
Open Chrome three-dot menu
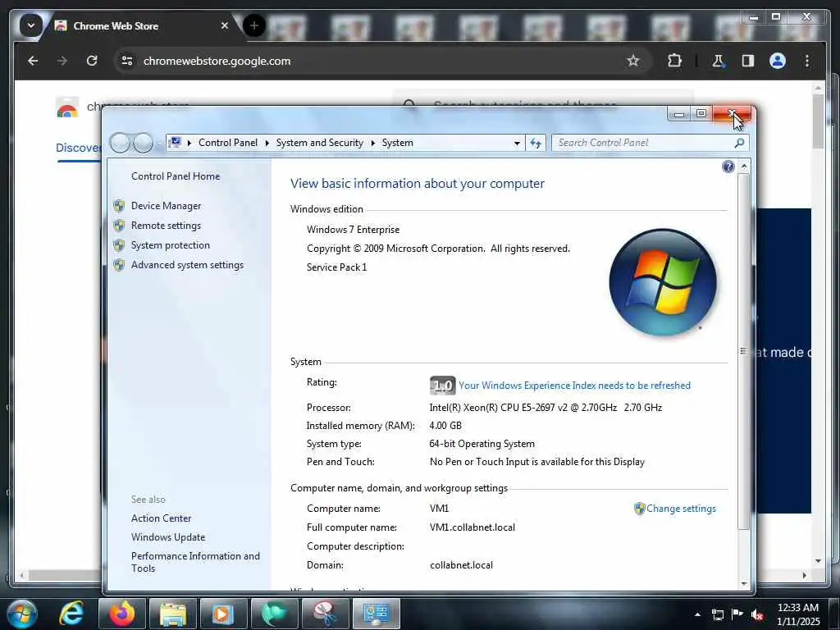[x=807, y=61]
